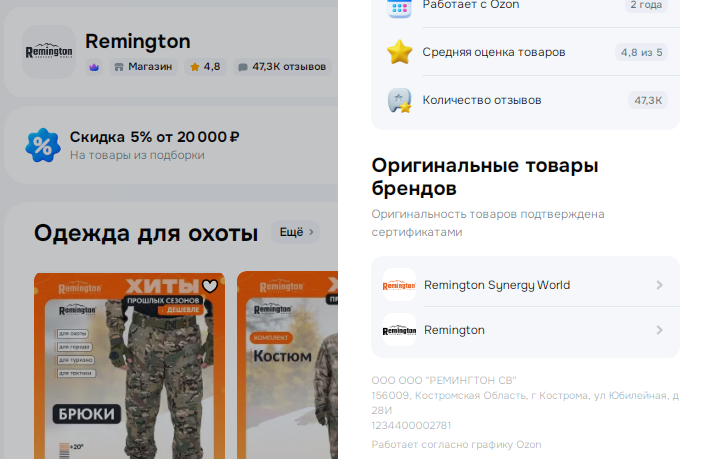Click the blue percent discount icon
Screen dimensions: 705x459
[43, 145]
